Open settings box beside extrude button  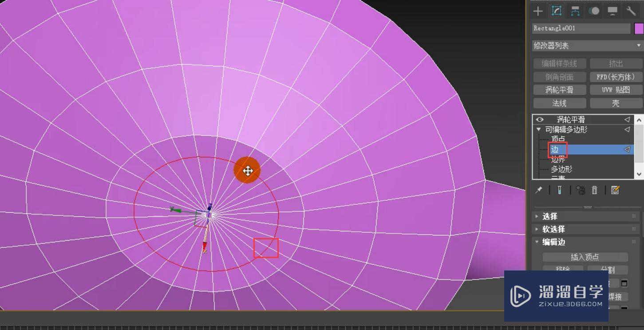tap(624, 283)
